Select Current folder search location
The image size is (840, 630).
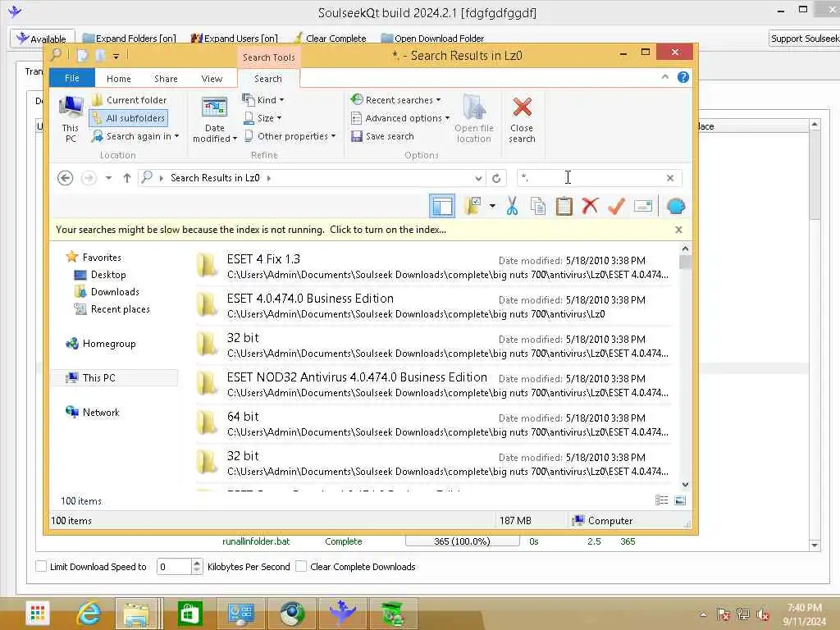(x=129, y=100)
